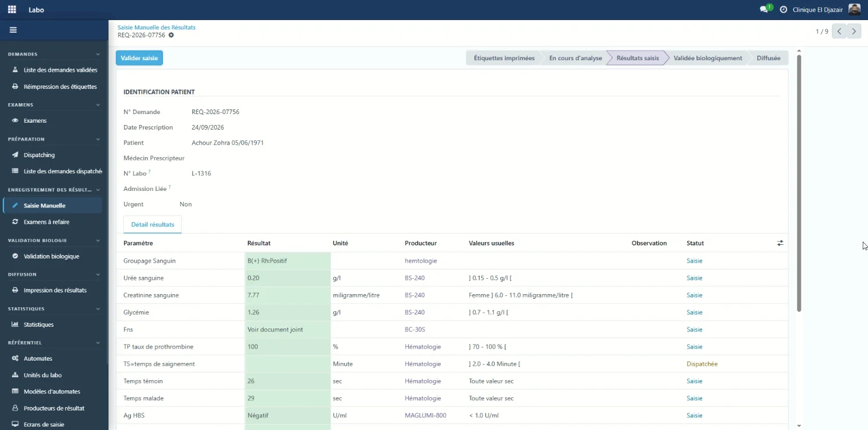This screenshot has height=430, width=868.
Task: Open Saisie Manuelle des Résultats breadcrumb
Action: [157, 27]
